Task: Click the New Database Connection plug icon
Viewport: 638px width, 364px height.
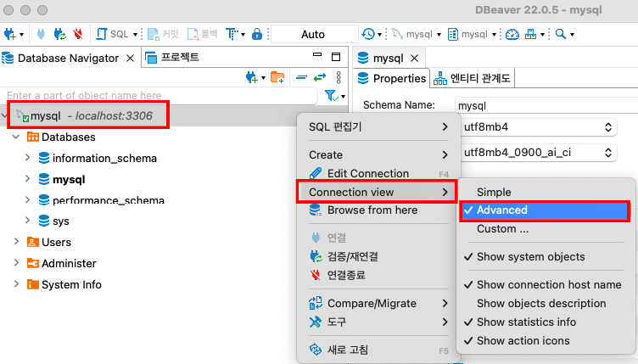Action: 10,34
